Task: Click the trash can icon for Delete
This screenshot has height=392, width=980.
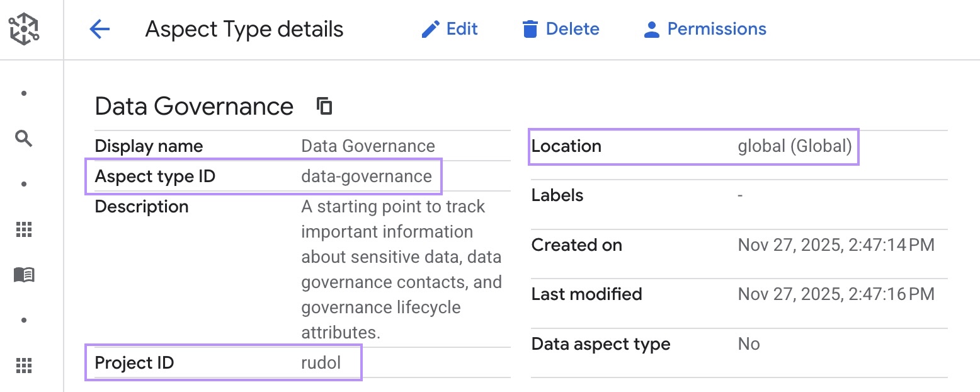Action: [x=530, y=30]
